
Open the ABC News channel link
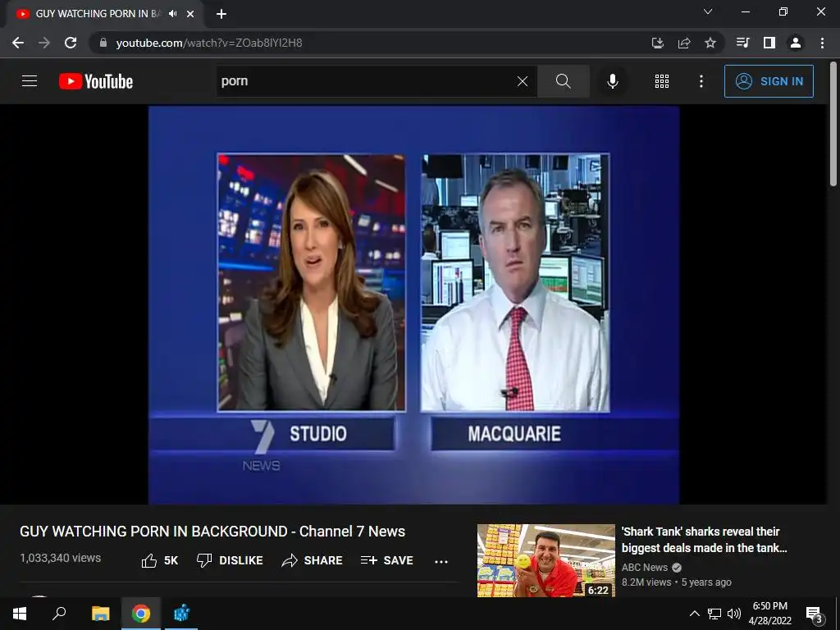(x=645, y=568)
